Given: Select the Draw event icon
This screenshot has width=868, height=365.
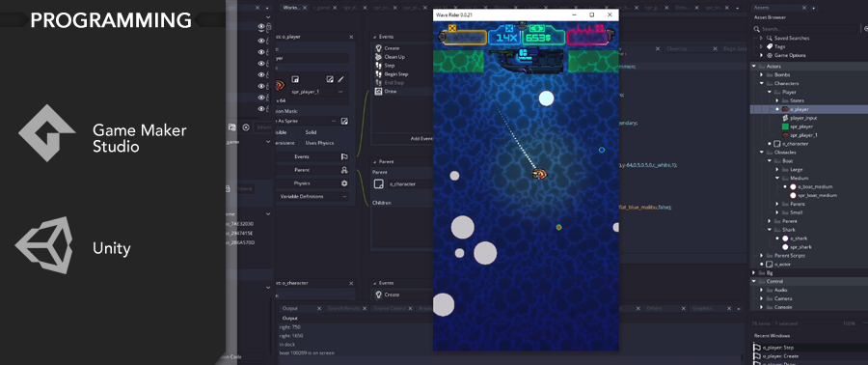Looking at the screenshot, I should click(x=379, y=92).
